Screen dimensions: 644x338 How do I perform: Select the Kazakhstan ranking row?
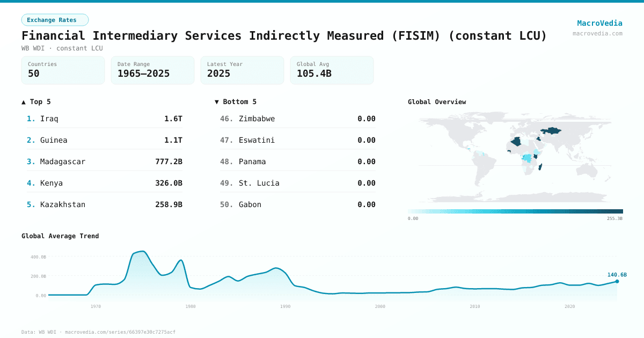tap(105, 204)
